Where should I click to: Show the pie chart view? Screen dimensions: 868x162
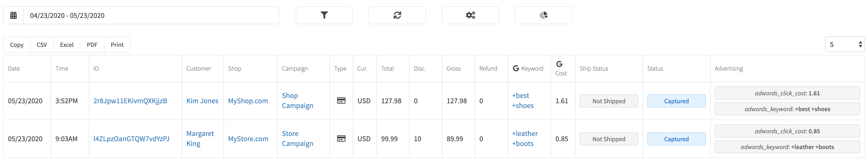543,15
